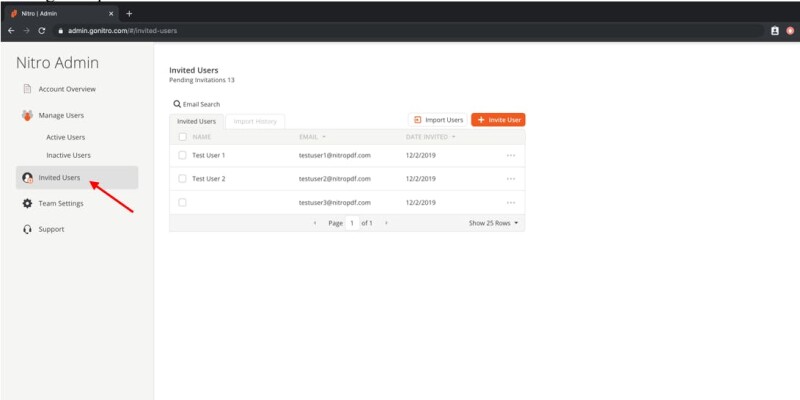Toggle select-all checkbox in table header
Viewport: 800px width, 400px height.
tap(183, 137)
